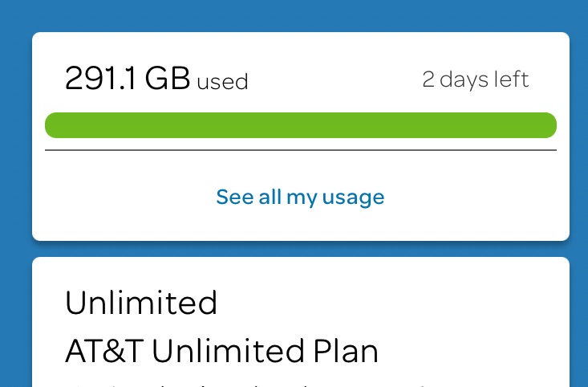This screenshot has width=588, height=387.
Task: Click the green data usage progress bar
Action: [300, 125]
